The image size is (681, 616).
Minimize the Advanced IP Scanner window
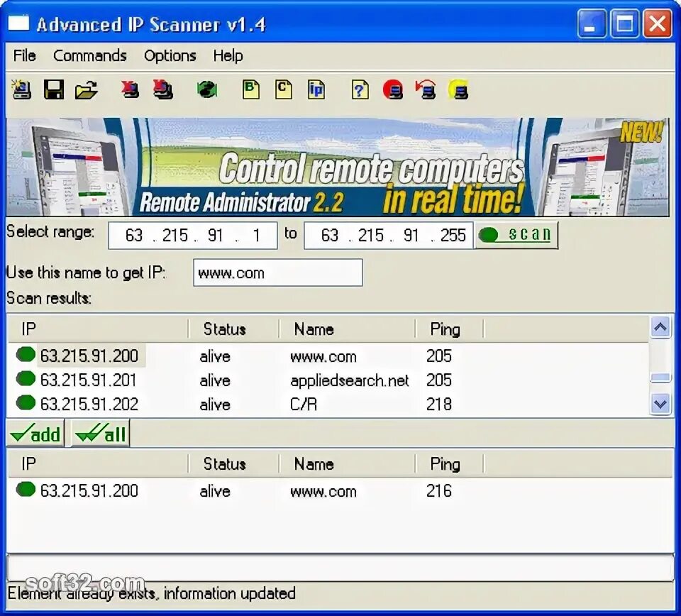click(x=591, y=23)
